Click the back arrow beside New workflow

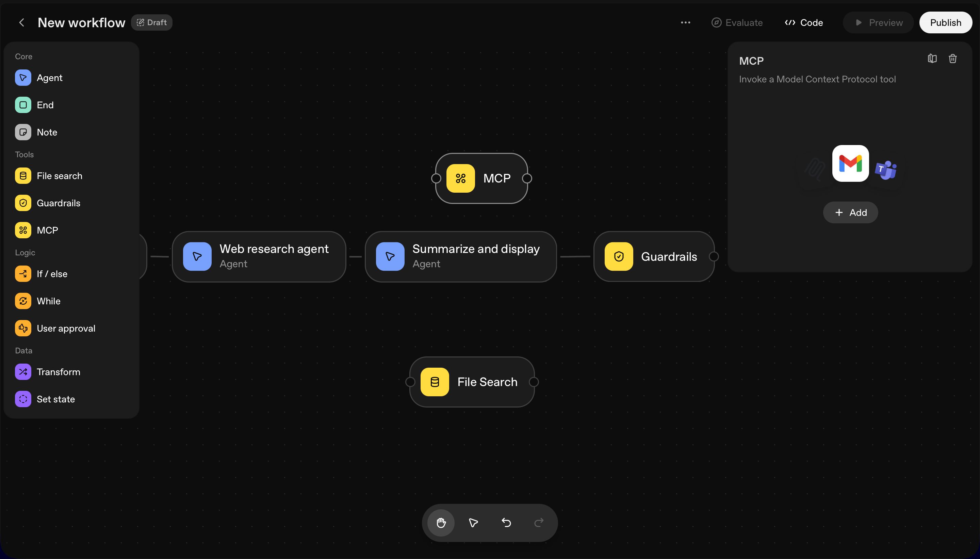(x=22, y=23)
